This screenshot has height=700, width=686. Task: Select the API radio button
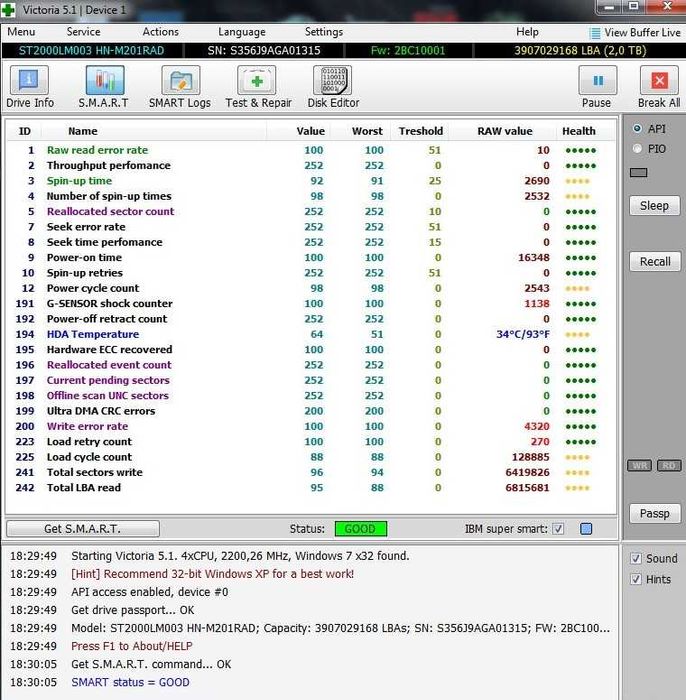637,129
